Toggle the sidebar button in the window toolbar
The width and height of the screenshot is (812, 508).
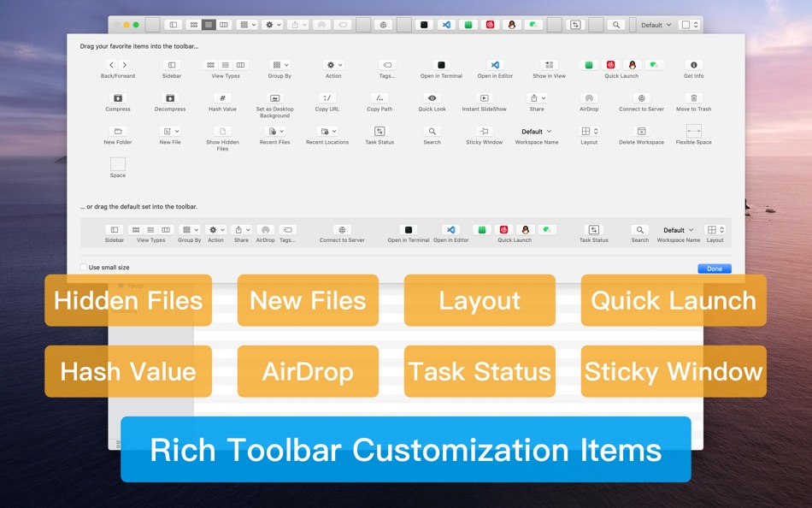coord(174,24)
